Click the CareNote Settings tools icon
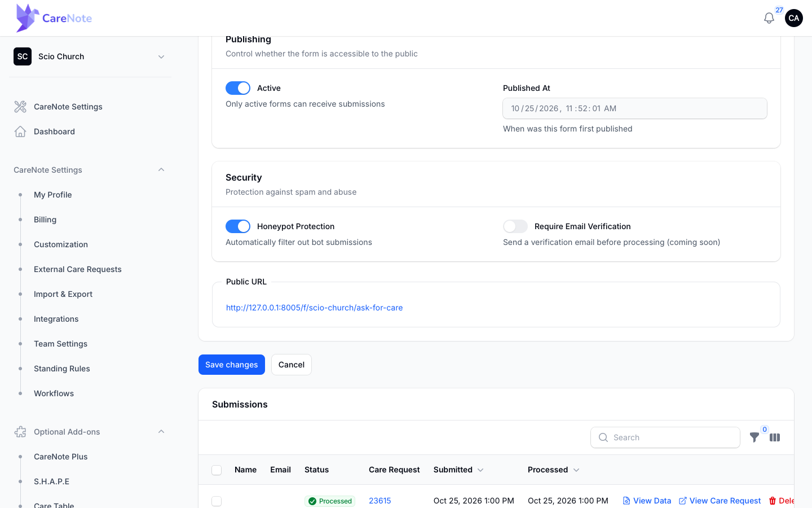812x508 pixels. (20, 107)
